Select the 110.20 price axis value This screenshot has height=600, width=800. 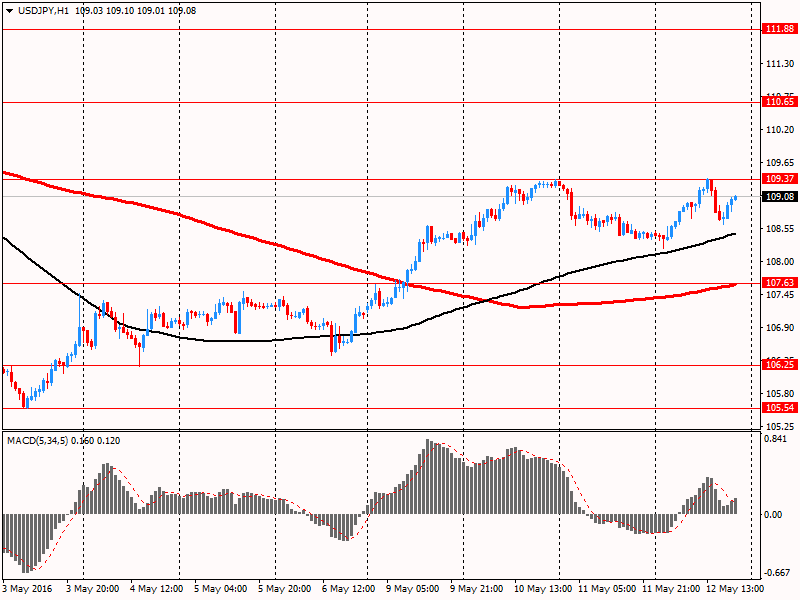(x=780, y=130)
